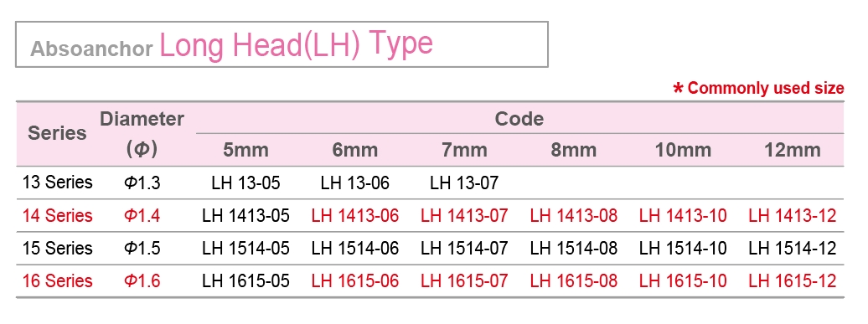Select code LH 1615-05

click(245, 280)
